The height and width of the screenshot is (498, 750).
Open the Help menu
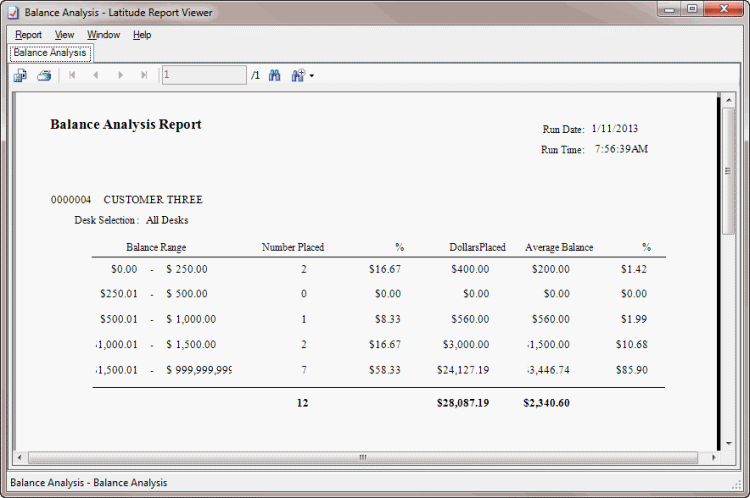[x=142, y=35]
